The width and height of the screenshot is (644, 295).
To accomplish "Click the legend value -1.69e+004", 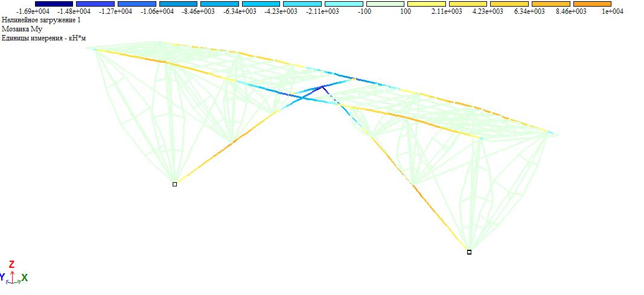I will click(33, 11).
